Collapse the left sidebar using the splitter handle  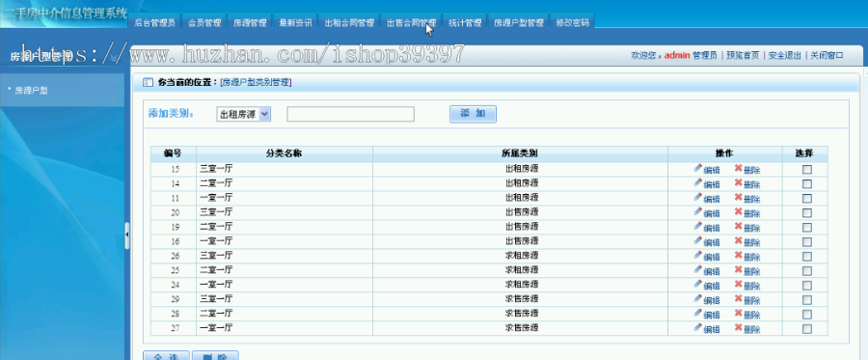(127, 235)
